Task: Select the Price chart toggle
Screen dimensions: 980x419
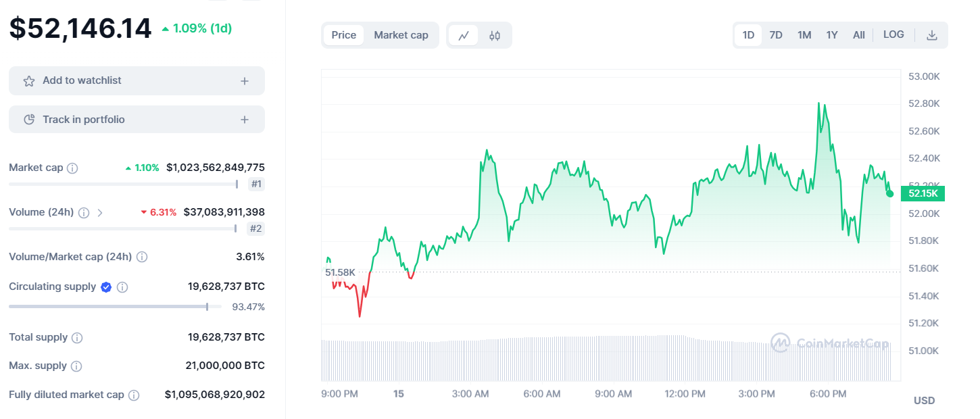Action: tap(343, 35)
